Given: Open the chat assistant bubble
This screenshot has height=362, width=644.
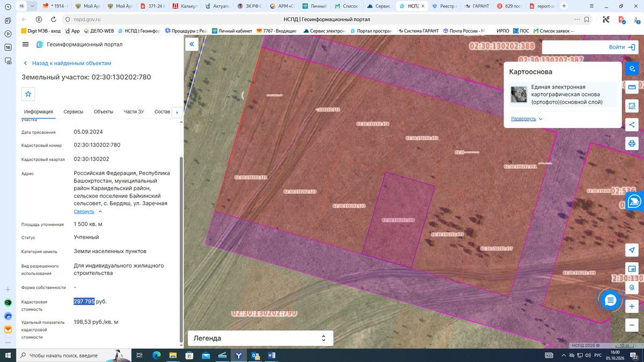Looking at the screenshot, I should click(x=610, y=300).
